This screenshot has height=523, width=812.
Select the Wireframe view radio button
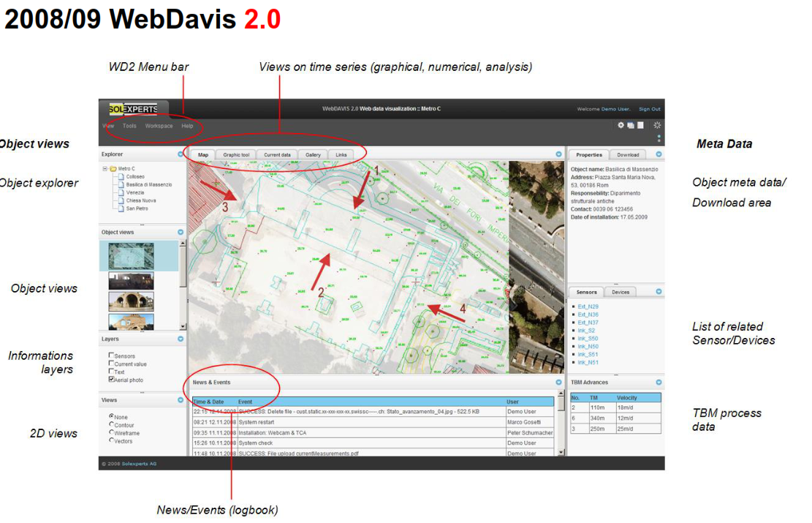click(111, 432)
